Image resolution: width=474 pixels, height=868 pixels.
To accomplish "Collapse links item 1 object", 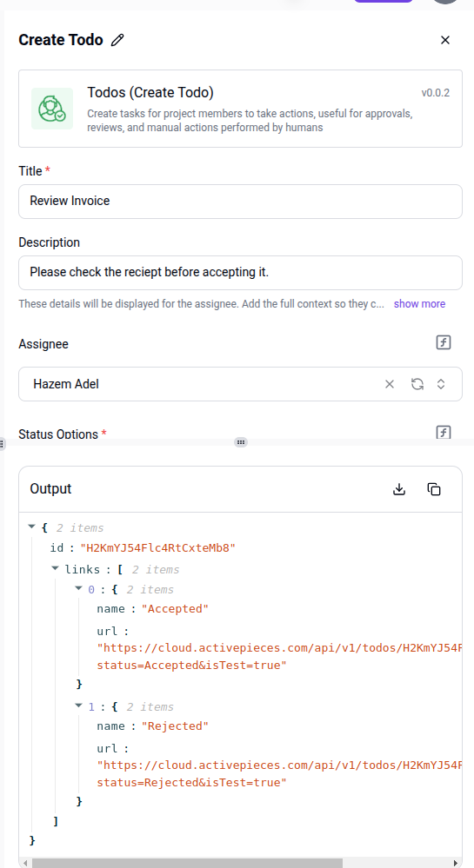I will [79, 706].
